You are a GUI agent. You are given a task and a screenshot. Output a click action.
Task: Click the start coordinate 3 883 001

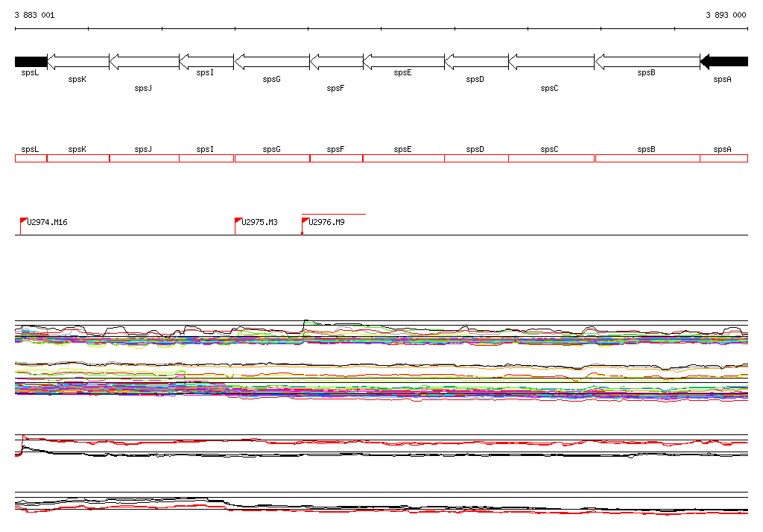point(34,15)
